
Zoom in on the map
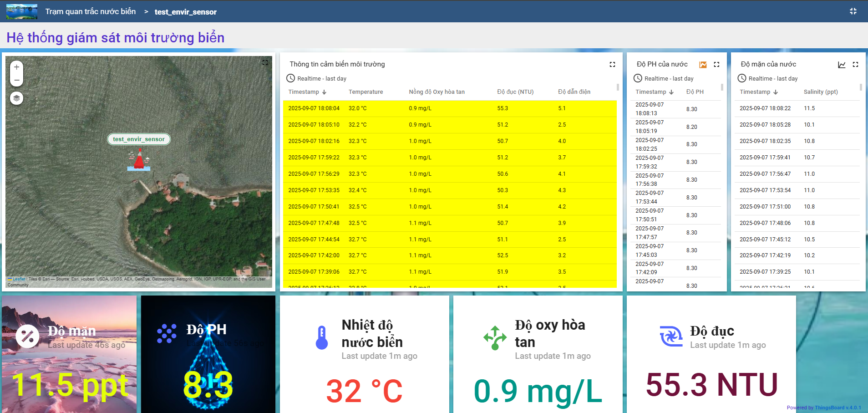click(16, 67)
